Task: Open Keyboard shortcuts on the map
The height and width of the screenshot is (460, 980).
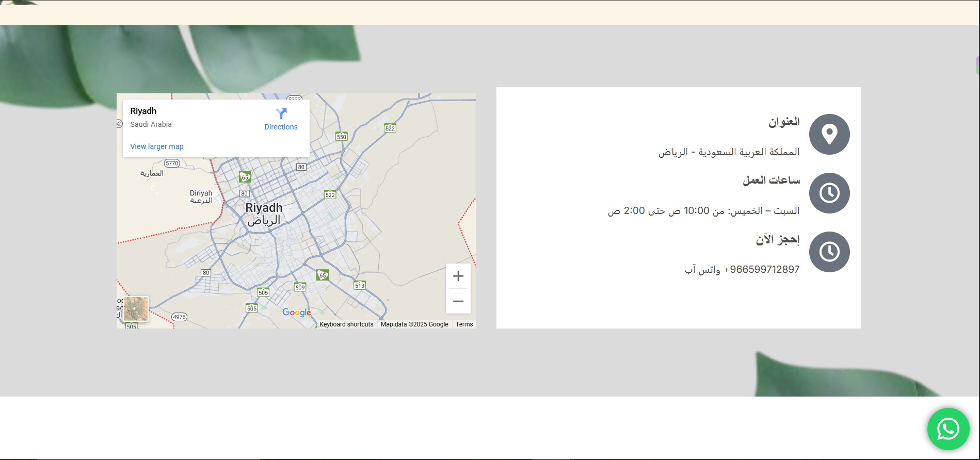Action: pos(346,324)
